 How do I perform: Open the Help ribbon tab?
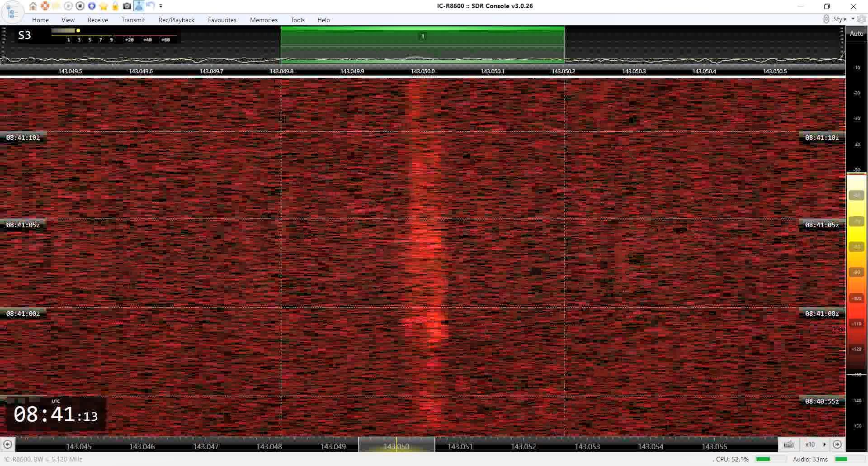pyautogui.click(x=324, y=20)
